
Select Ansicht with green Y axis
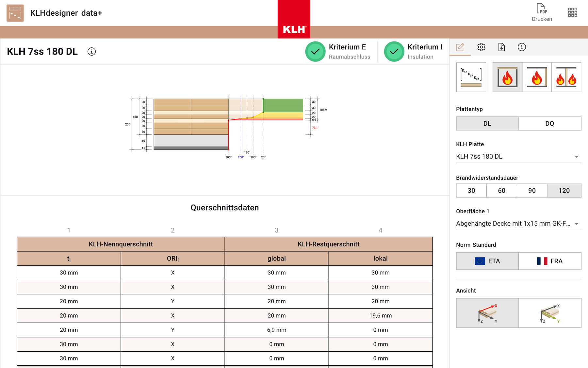pyautogui.click(x=550, y=313)
